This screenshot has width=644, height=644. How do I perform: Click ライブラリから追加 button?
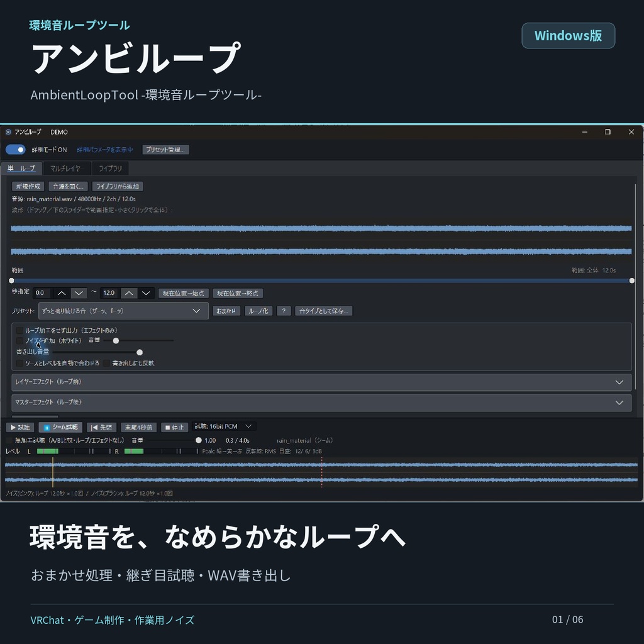point(118,186)
